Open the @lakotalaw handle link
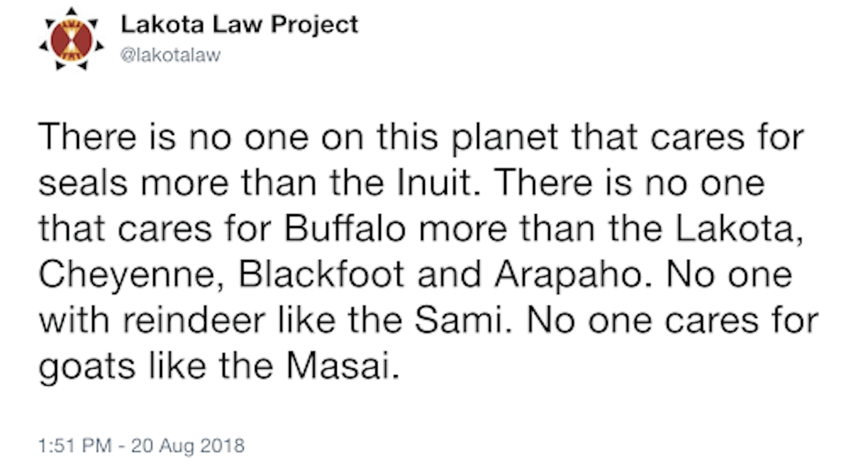The height and width of the screenshot is (471, 868). [x=170, y=55]
